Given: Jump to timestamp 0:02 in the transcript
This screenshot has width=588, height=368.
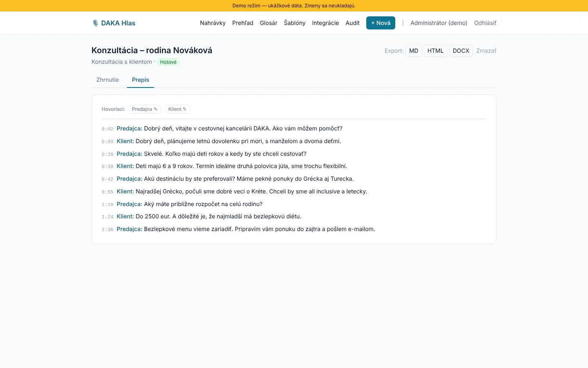Looking at the screenshot, I should click(x=107, y=129).
